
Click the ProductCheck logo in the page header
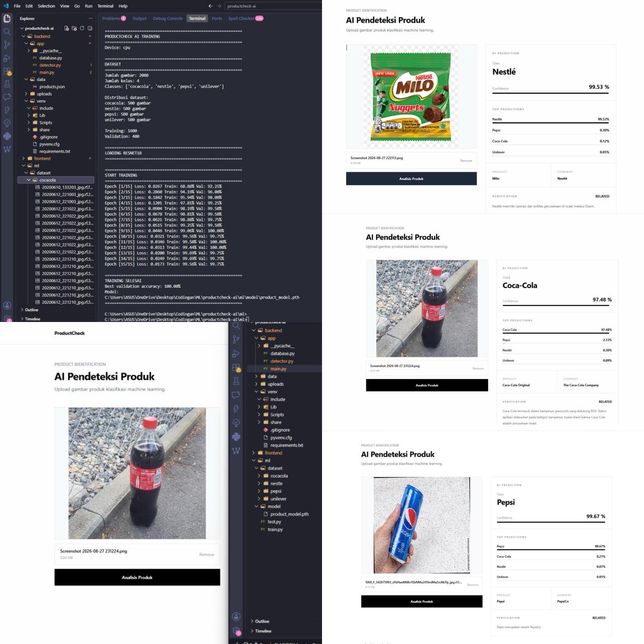pyautogui.click(x=69, y=333)
